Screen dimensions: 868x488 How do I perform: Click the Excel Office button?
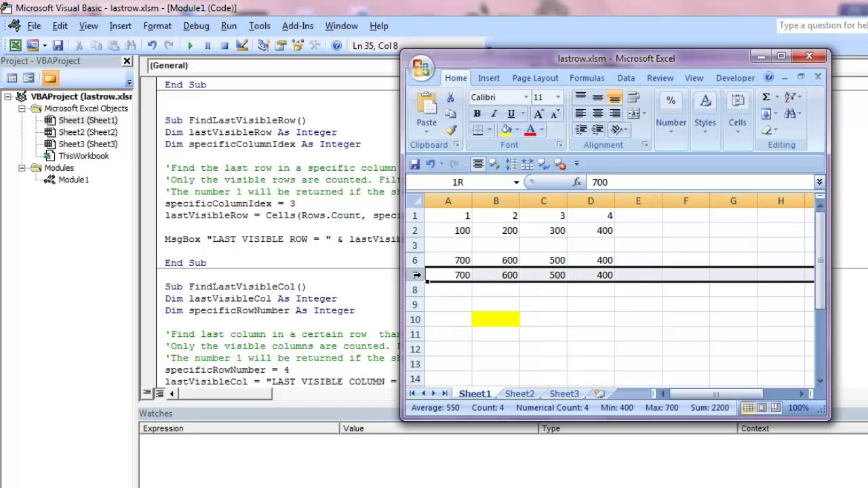coord(421,68)
